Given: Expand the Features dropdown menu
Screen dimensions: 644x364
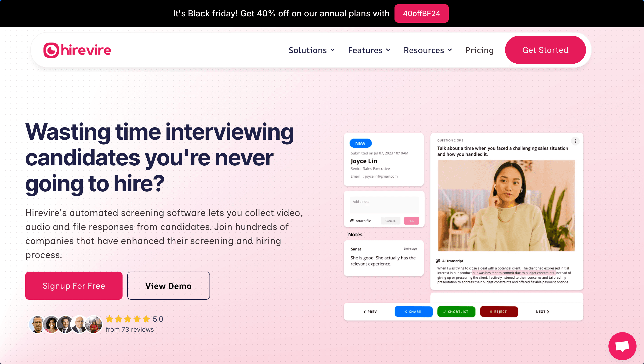Looking at the screenshot, I should (x=369, y=50).
